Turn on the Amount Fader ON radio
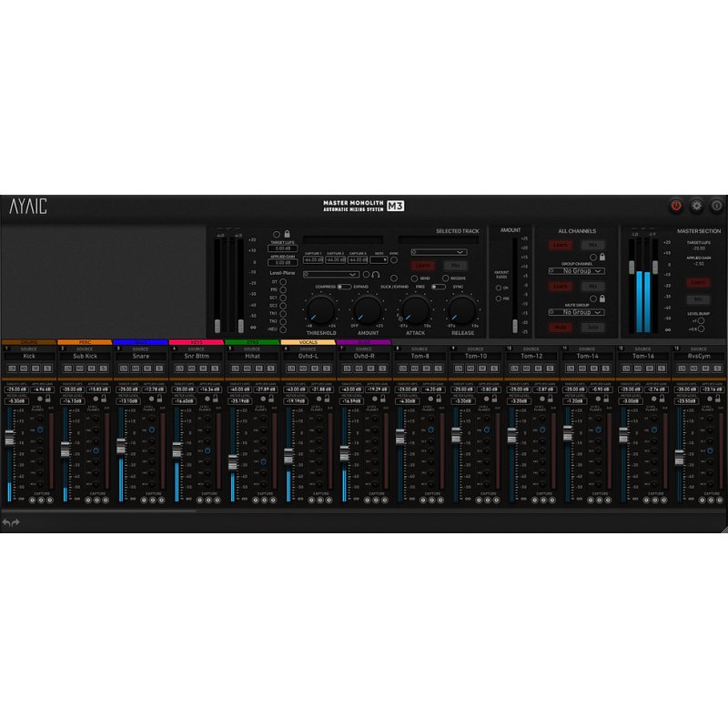 coord(498,288)
